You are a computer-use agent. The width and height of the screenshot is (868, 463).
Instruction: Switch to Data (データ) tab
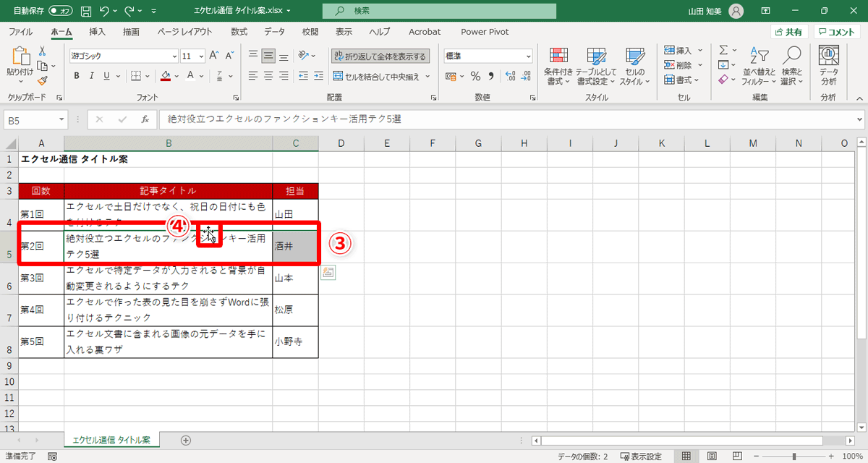(274, 32)
